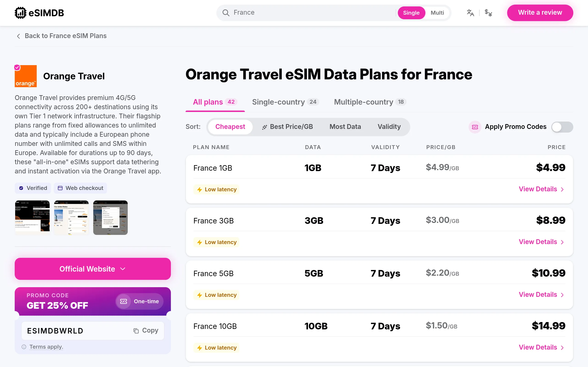This screenshot has width=588, height=367.
Task: Click the Orange Travel brand logo
Action: [25, 76]
